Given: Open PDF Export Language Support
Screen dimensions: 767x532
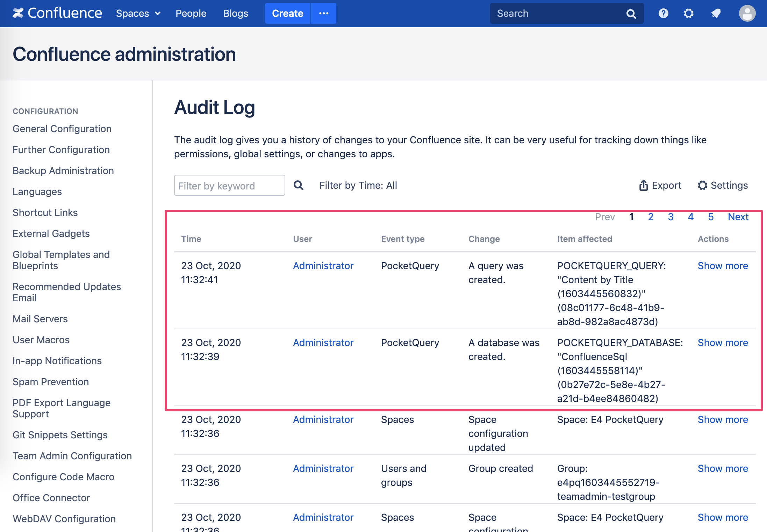Looking at the screenshot, I should click(62, 408).
